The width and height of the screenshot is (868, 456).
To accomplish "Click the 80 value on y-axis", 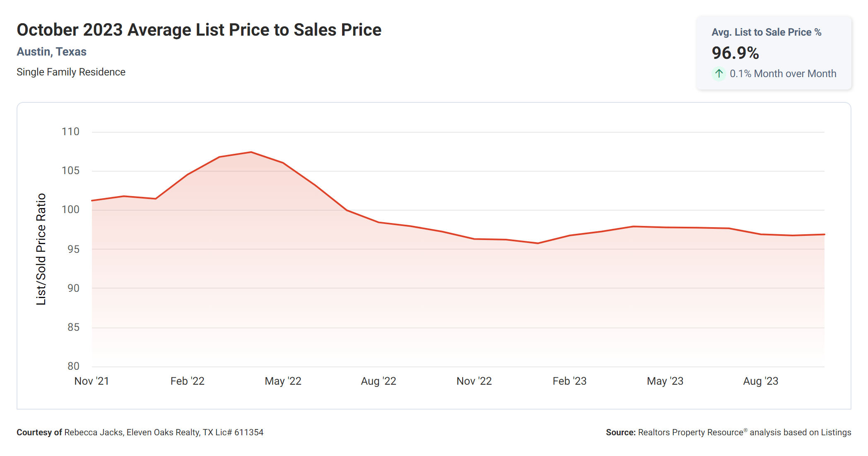I will [x=73, y=366].
